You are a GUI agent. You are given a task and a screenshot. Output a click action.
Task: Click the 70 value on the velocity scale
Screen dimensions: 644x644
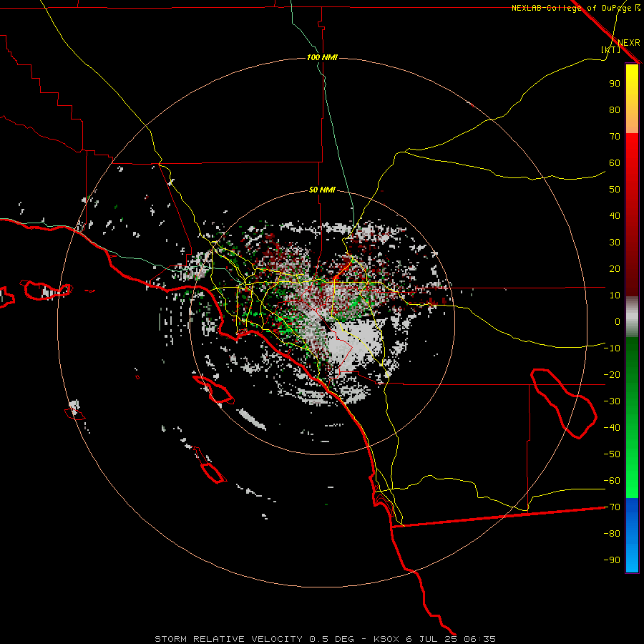(615, 137)
